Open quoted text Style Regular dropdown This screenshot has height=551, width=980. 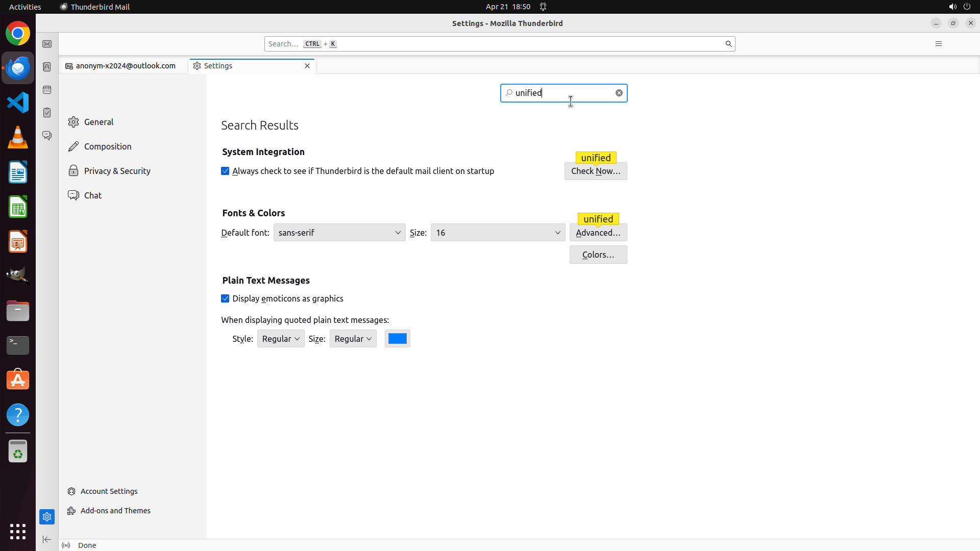coord(281,339)
